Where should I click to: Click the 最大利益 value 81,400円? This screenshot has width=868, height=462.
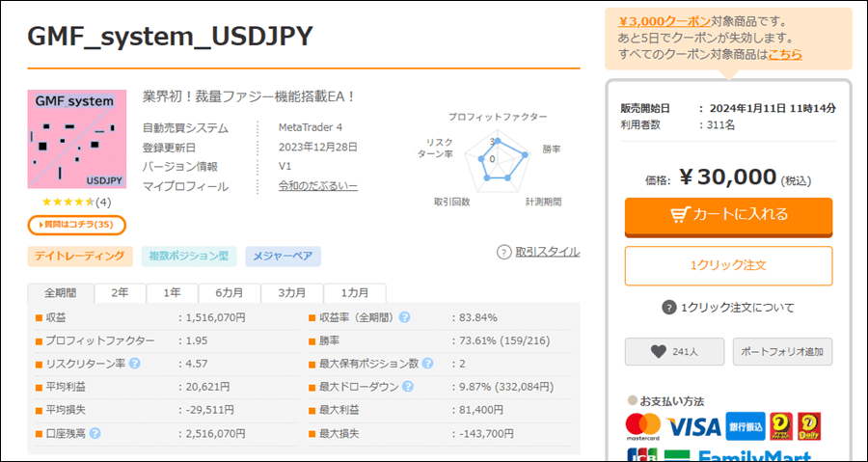[x=481, y=410]
